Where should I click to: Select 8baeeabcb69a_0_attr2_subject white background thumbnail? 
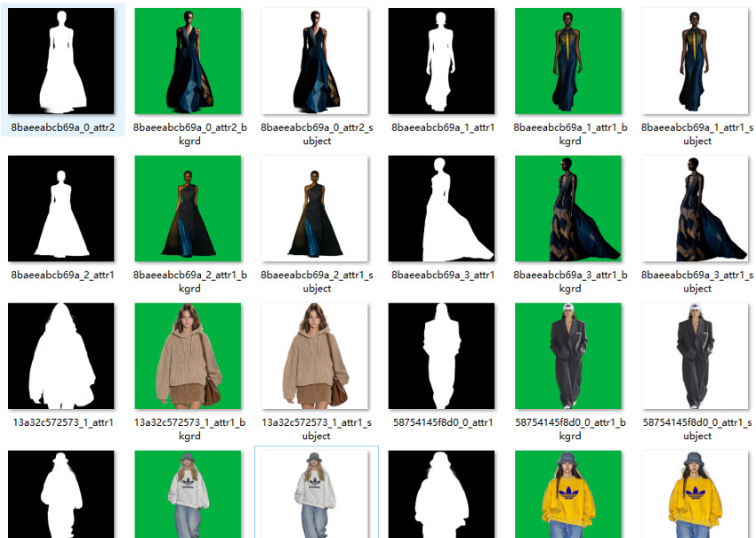click(316, 60)
